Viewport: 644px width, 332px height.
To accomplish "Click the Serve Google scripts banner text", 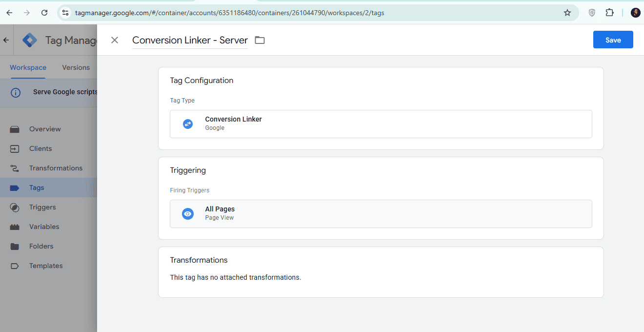I will [x=65, y=92].
